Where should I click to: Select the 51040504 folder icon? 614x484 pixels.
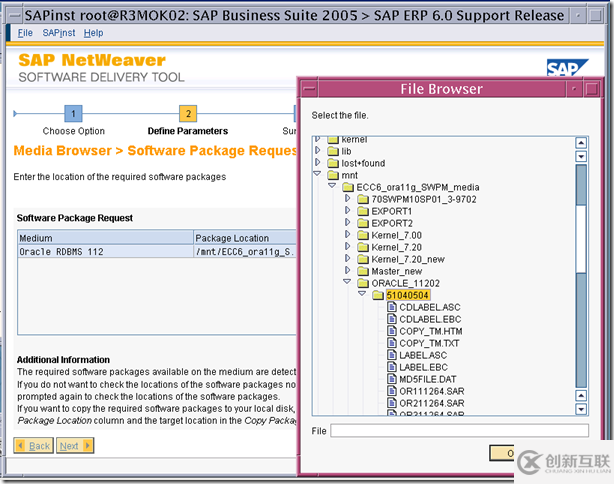378,295
